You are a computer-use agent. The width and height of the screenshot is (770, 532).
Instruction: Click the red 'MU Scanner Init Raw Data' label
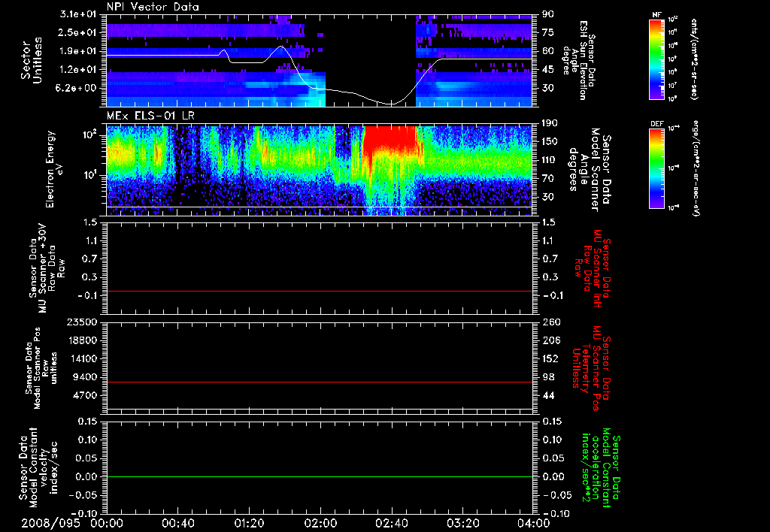click(x=593, y=268)
